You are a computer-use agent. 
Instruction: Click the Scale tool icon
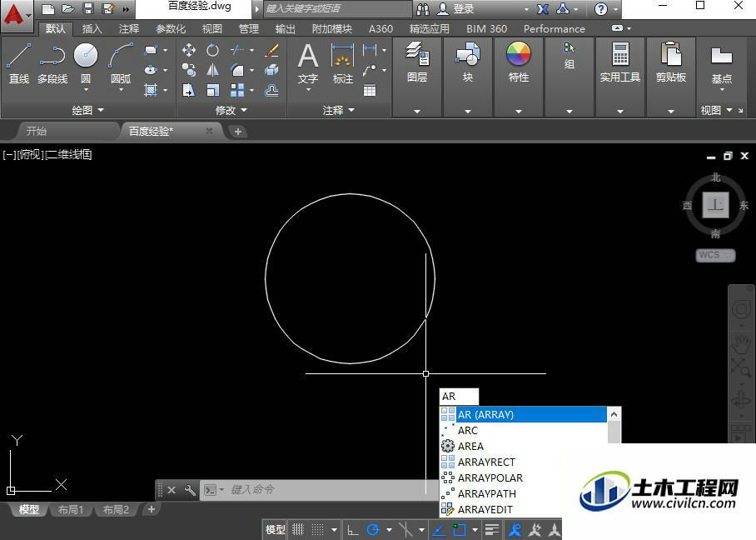212,90
